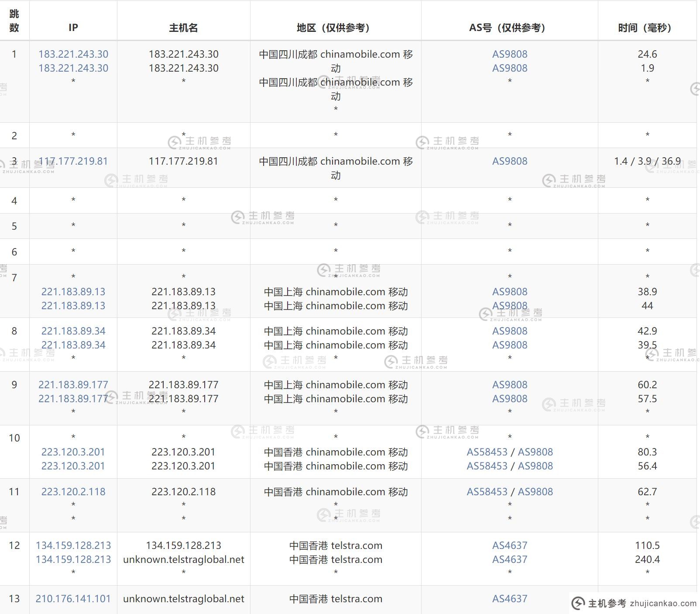Screen dimensions: 700x614
Task: Open the first 183.221.243.30 IP link in hop 1
Action: pos(73,54)
